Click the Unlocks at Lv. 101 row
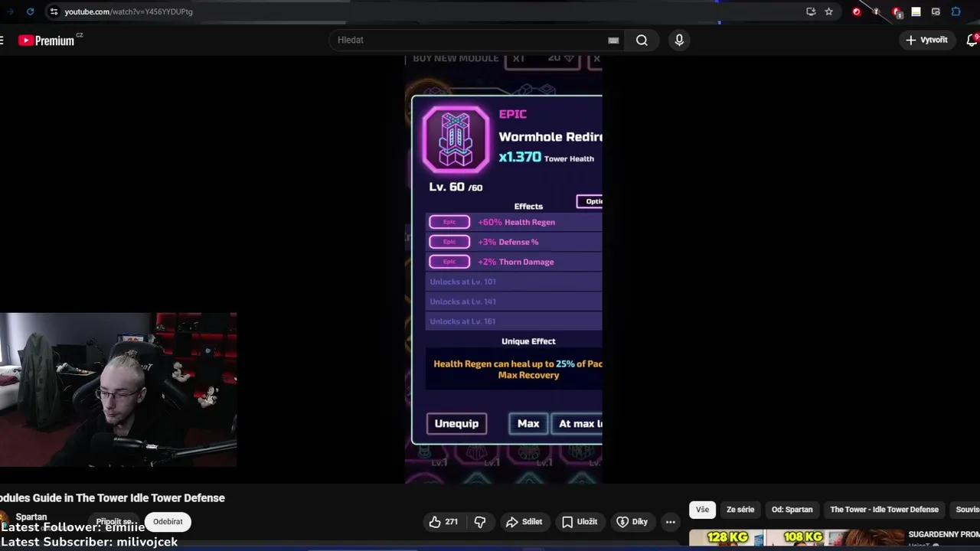This screenshot has height=551, width=980. [514, 282]
